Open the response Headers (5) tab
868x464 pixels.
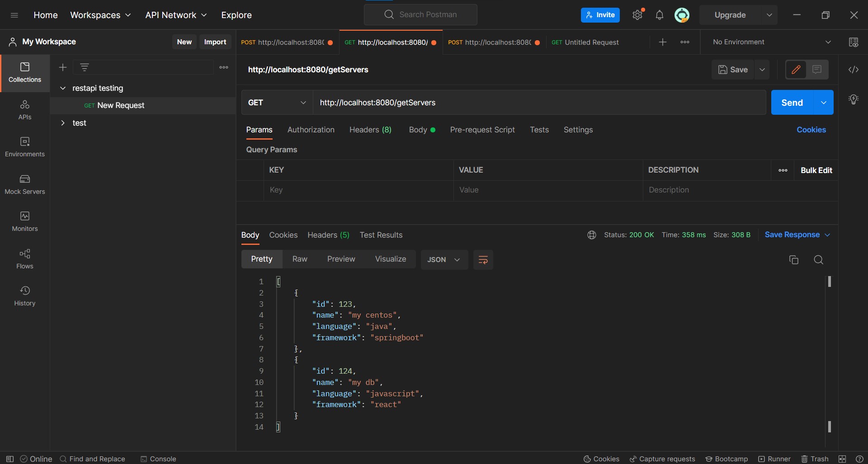coord(328,235)
